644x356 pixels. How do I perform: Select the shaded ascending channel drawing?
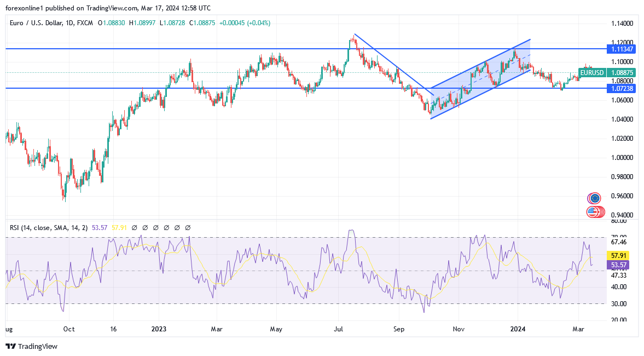coord(480,79)
